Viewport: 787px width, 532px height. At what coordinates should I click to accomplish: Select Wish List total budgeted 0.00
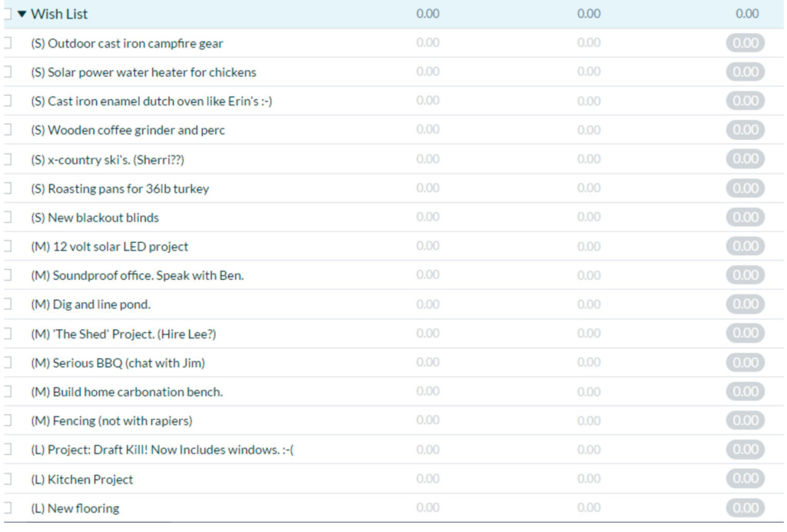pos(427,14)
